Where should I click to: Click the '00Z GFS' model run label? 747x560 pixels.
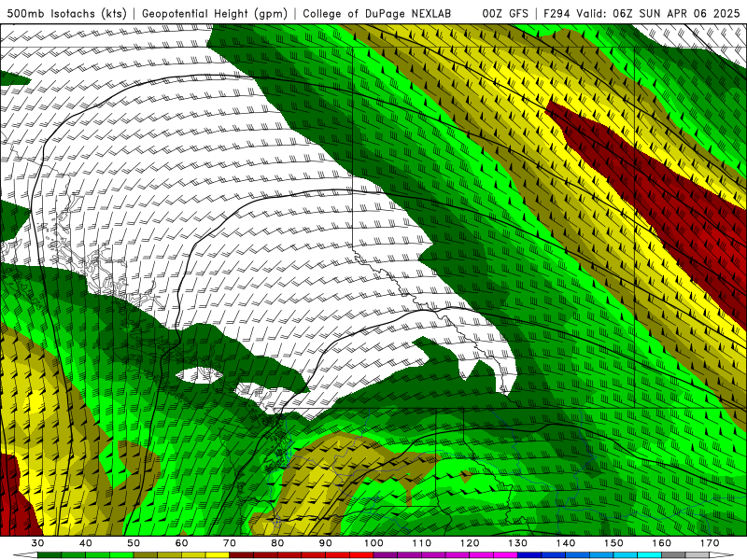coord(505,13)
